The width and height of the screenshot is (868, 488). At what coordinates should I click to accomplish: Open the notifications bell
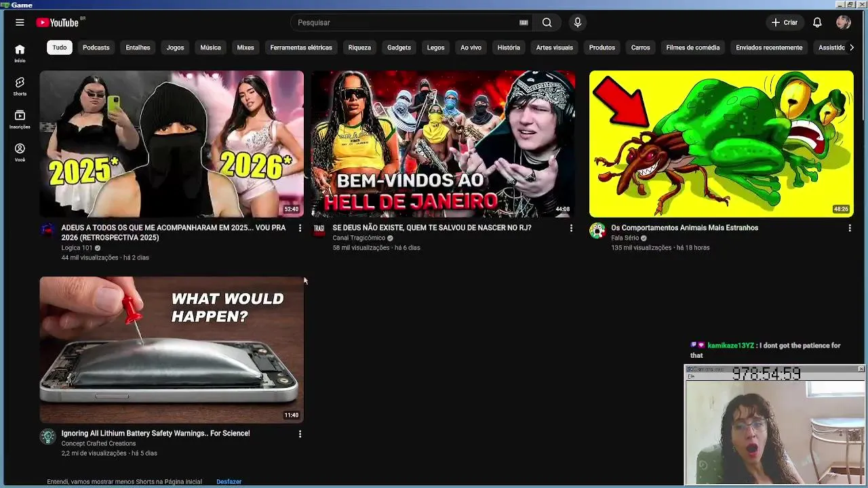[817, 22]
